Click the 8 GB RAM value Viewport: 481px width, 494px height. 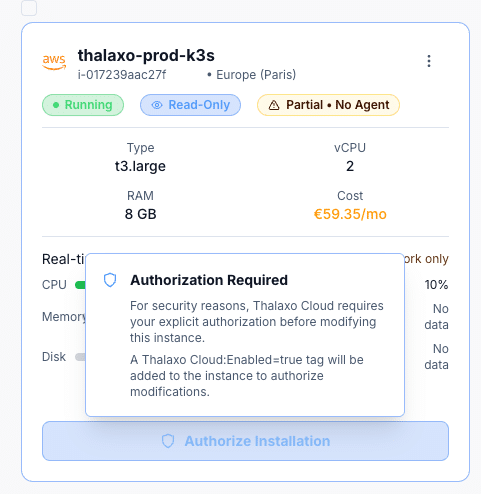coord(140,214)
